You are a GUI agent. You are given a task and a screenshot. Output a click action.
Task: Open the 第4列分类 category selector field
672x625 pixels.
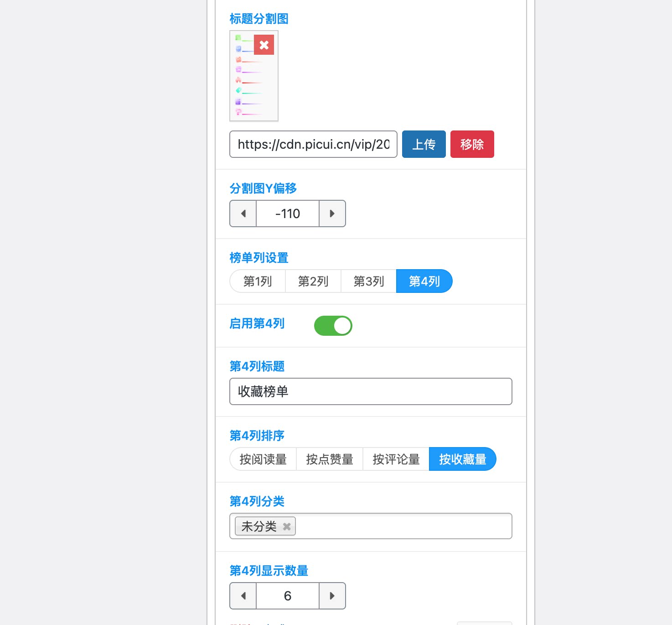pyautogui.click(x=401, y=526)
